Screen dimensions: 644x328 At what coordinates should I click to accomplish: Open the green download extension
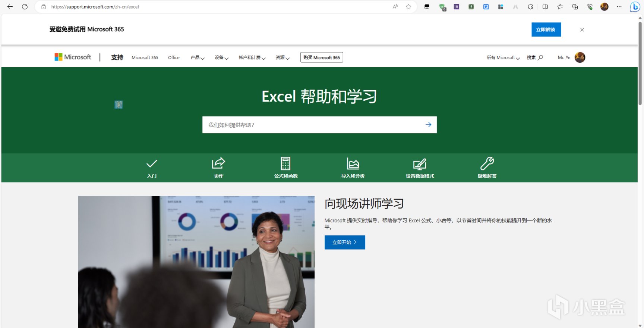[x=471, y=7]
